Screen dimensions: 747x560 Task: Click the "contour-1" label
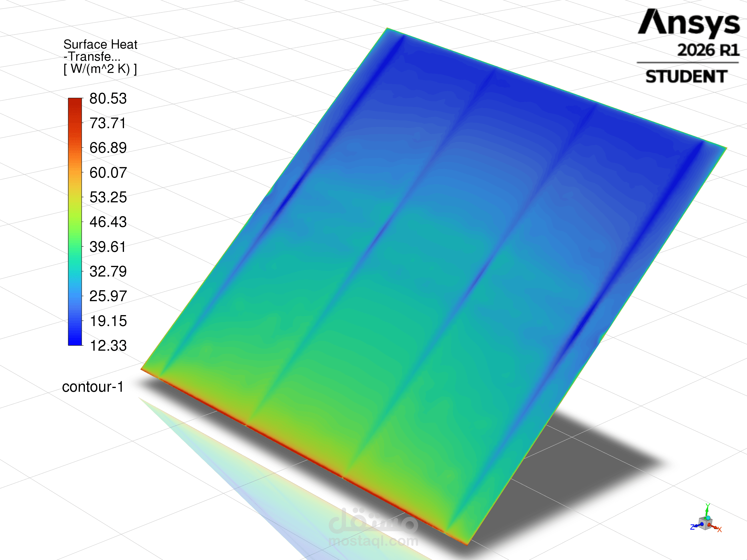(x=93, y=387)
